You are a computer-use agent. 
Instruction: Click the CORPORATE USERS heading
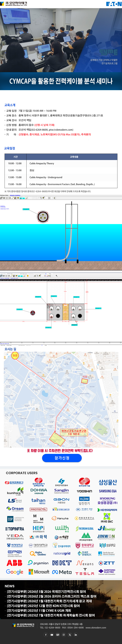22,473
